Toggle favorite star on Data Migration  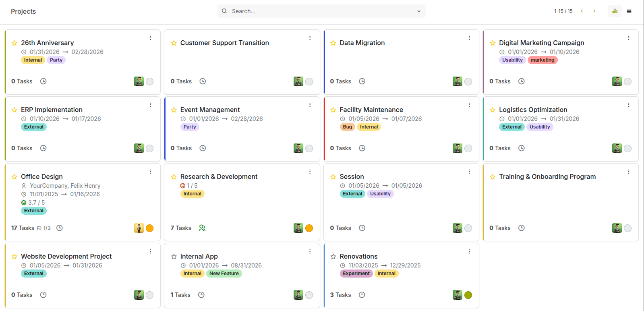333,43
